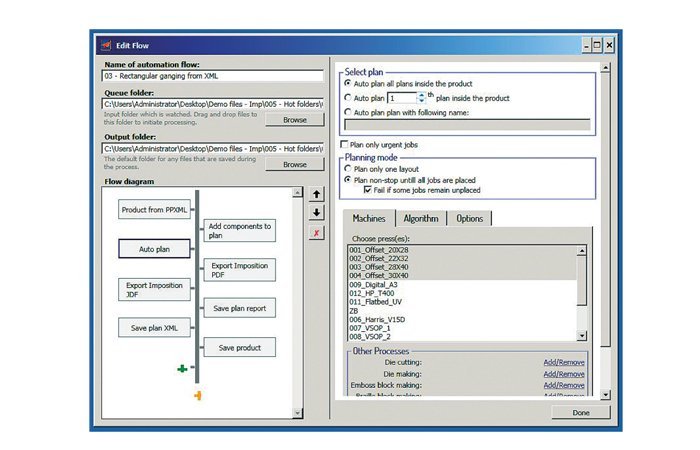
Task: Select press 006_Harris_V15D
Action: click(x=462, y=319)
